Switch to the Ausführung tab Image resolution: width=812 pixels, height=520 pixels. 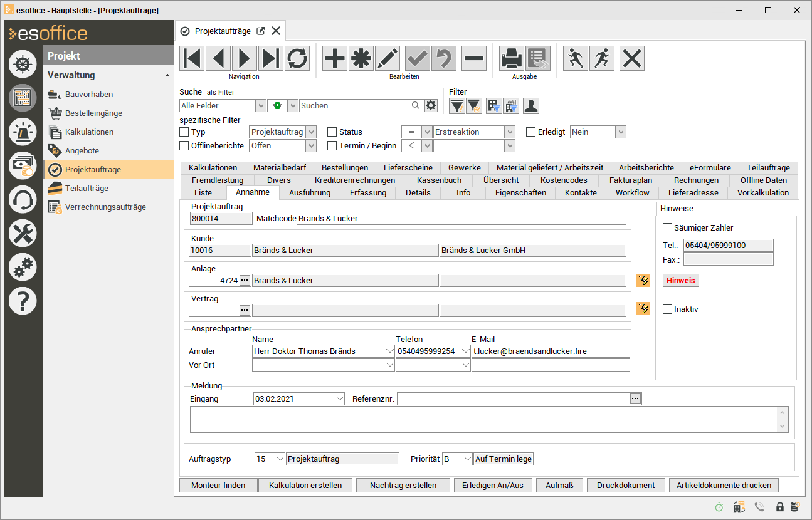pos(310,193)
